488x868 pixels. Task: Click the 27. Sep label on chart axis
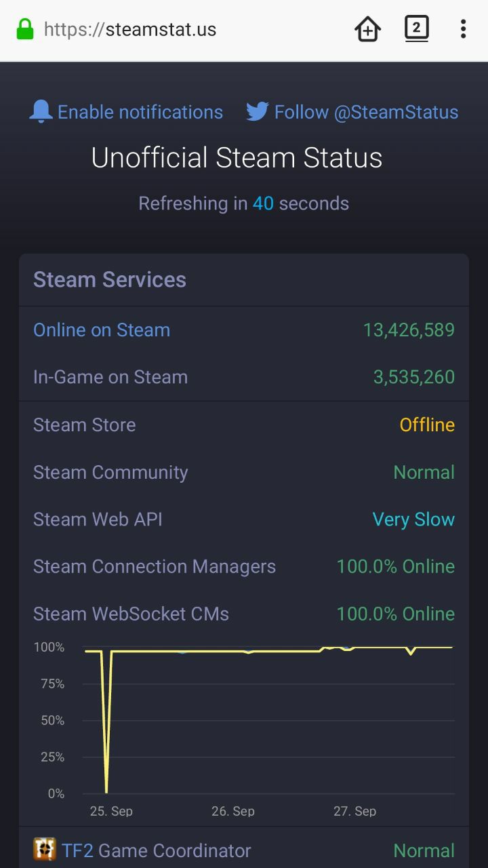[x=354, y=811]
